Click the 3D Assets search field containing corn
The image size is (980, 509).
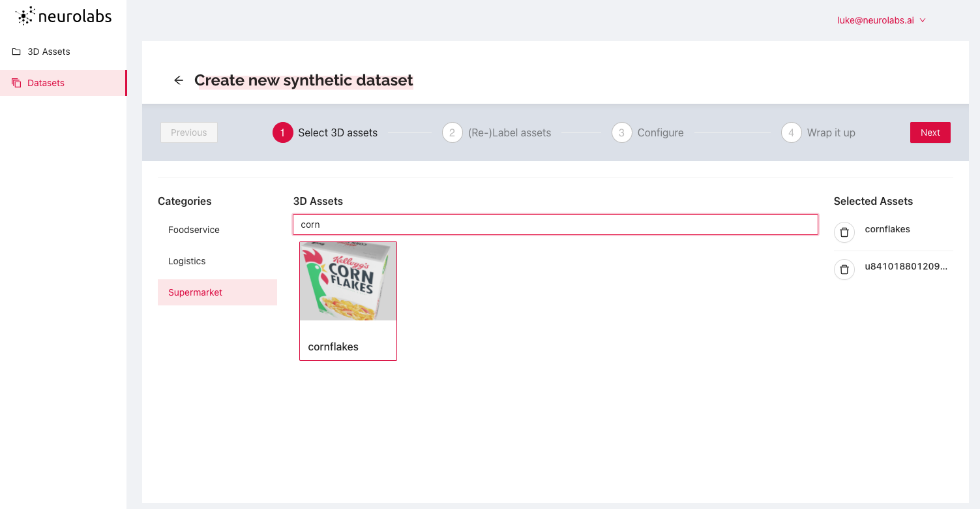point(556,224)
